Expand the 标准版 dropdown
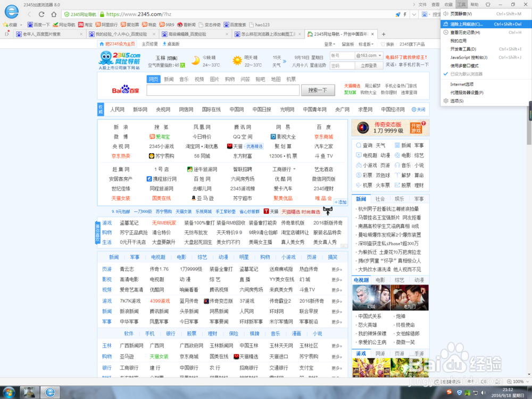532x399 pixels. click(366, 44)
